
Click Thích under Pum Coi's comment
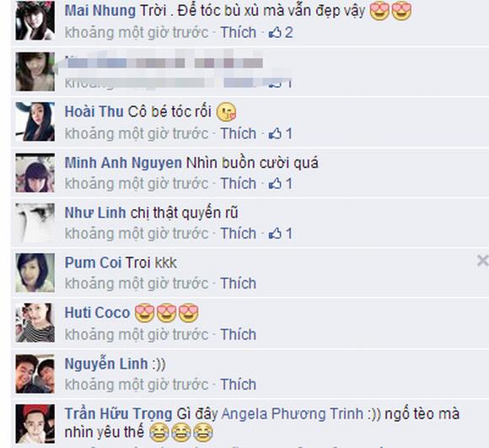239,283
